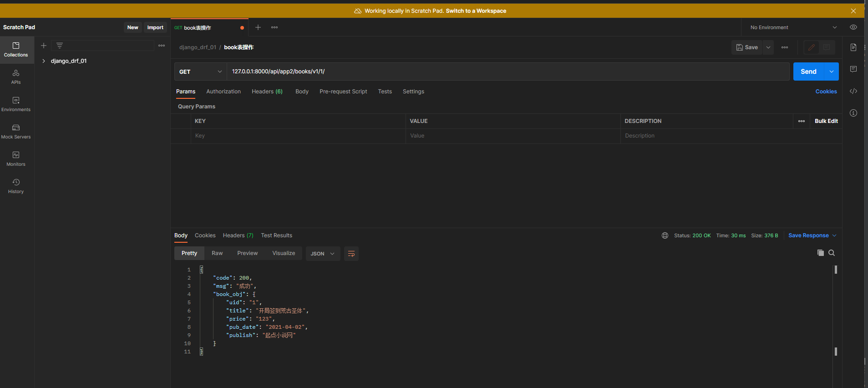
Task: Open the response Headers (7) tab
Action: pyautogui.click(x=238, y=235)
